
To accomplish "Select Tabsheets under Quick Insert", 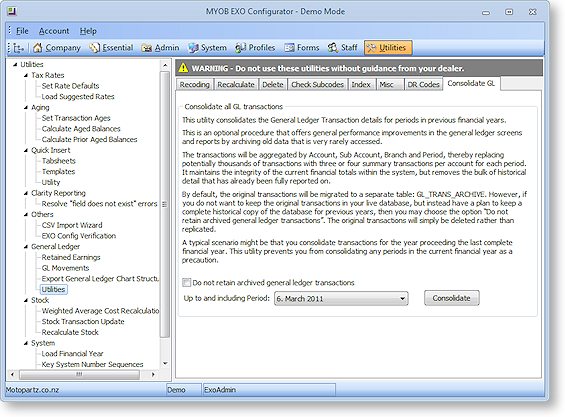I will [x=59, y=161].
